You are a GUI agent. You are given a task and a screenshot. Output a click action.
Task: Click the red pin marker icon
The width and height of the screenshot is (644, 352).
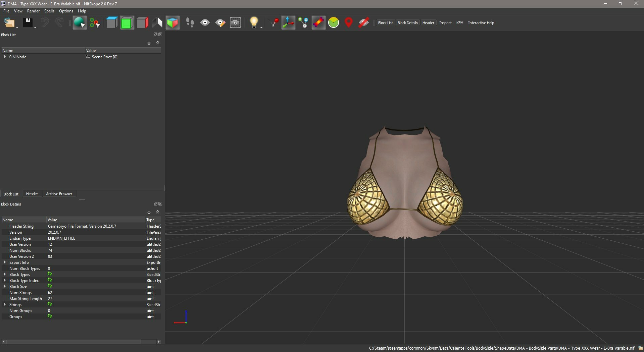pyautogui.click(x=275, y=23)
